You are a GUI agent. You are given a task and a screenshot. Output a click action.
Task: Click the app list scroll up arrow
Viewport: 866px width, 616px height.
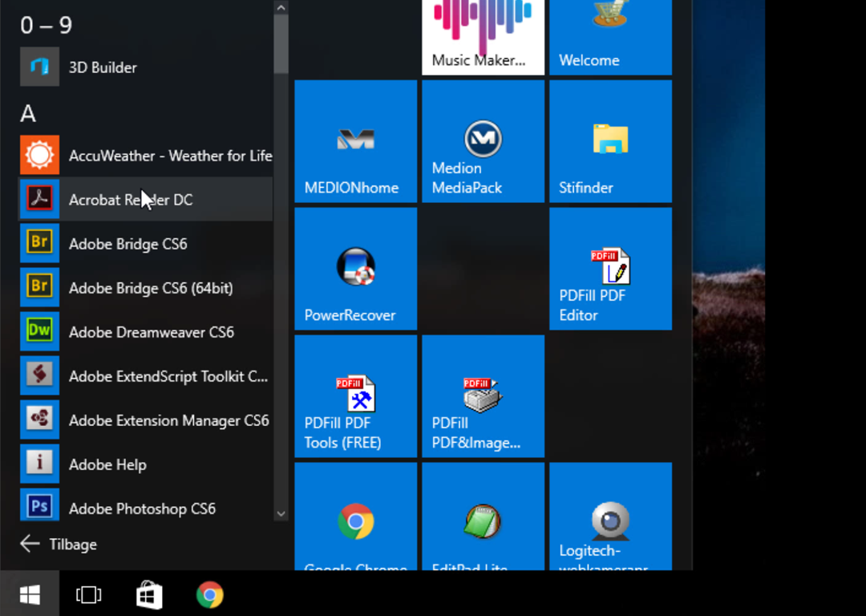[x=281, y=8]
